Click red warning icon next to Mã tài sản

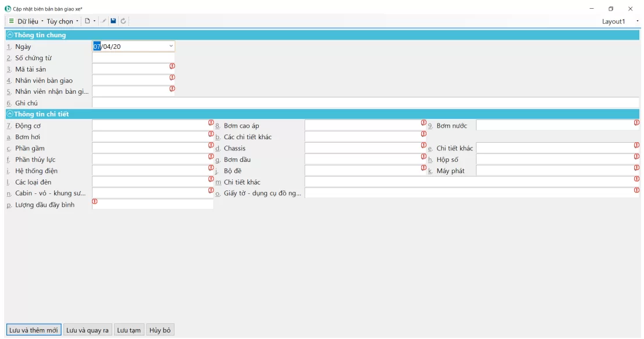click(x=172, y=66)
